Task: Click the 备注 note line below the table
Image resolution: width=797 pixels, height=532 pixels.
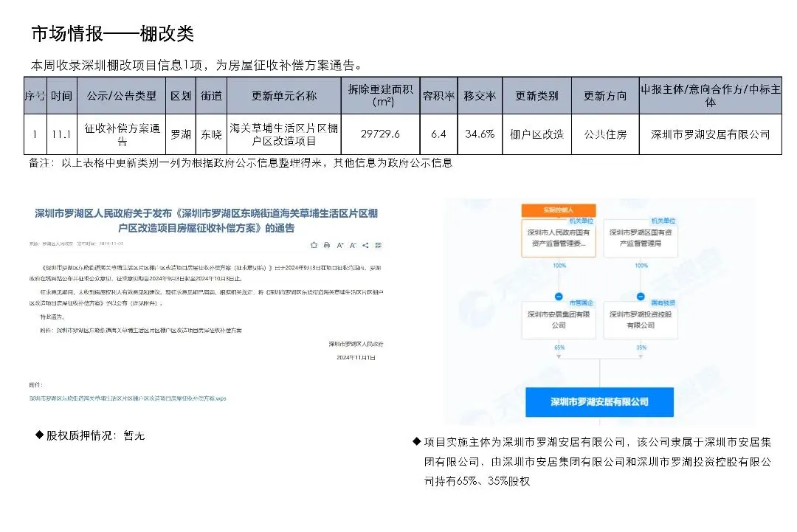Action: click(241, 163)
